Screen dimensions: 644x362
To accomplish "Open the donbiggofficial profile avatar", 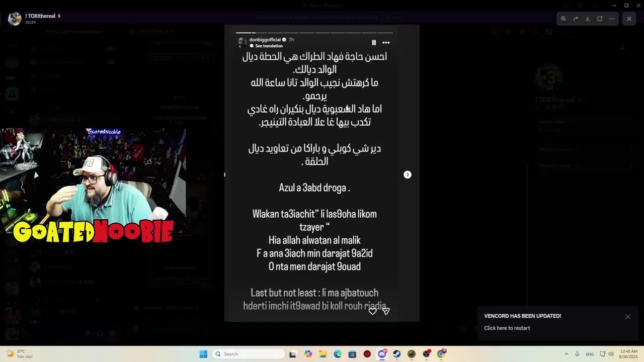I will pyautogui.click(x=242, y=42).
